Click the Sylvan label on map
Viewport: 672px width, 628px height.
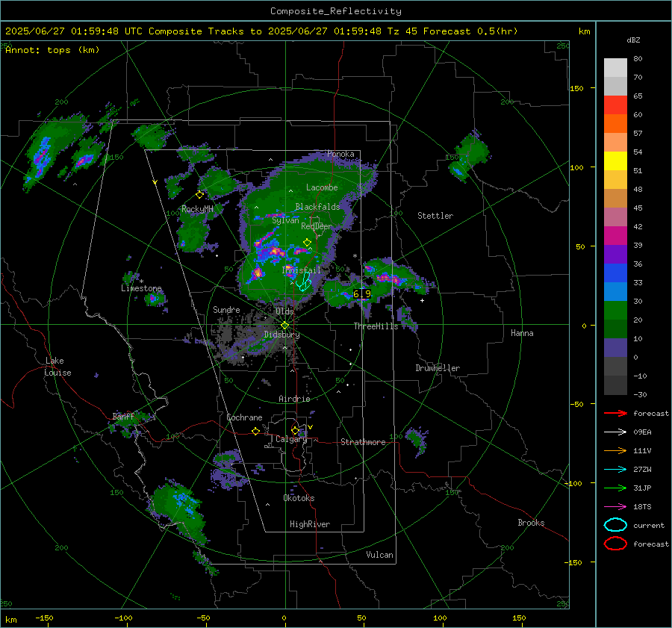click(285, 220)
